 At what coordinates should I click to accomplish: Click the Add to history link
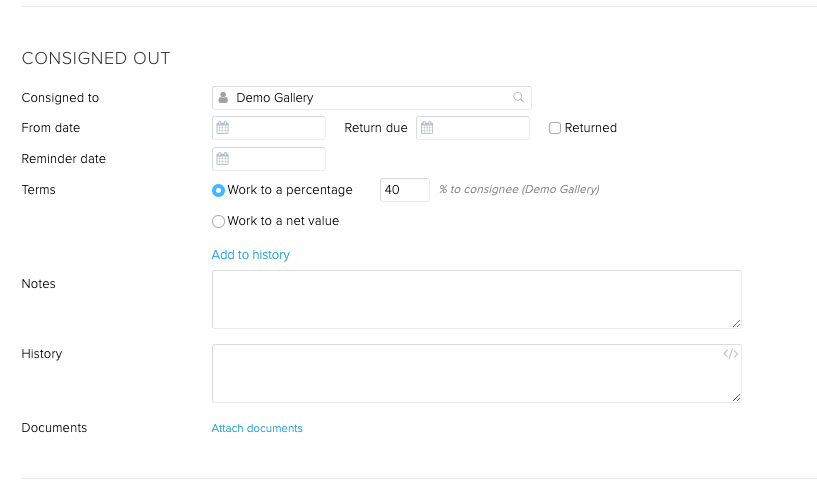251,255
